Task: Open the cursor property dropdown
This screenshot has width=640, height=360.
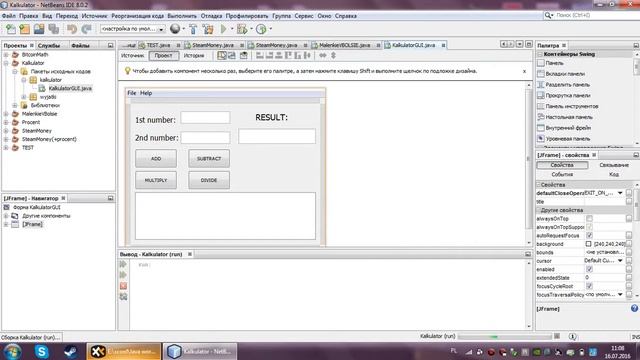Action: (x=620, y=261)
